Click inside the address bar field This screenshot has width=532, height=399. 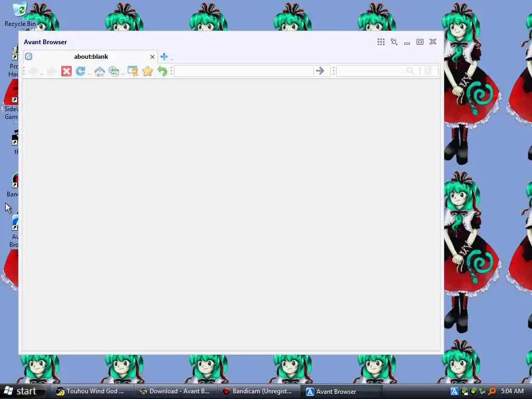(243, 71)
